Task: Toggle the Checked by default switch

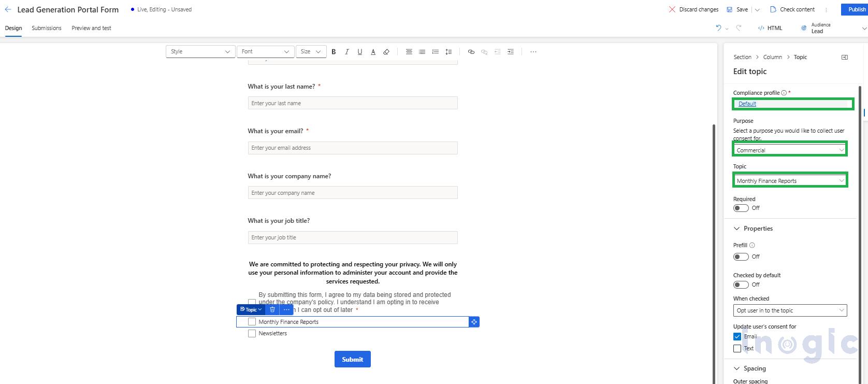Action: (741, 285)
